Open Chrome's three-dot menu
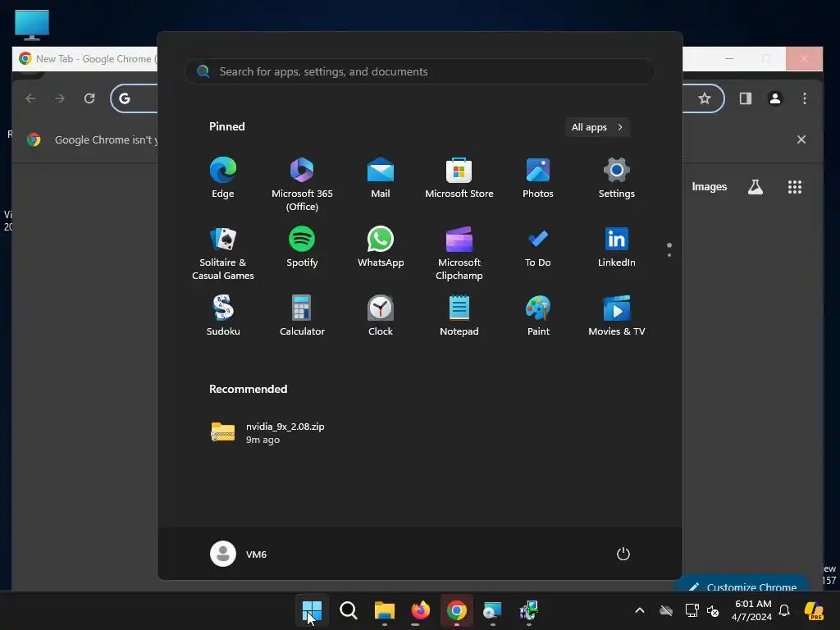Screen dimensions: 840x630 805,98
